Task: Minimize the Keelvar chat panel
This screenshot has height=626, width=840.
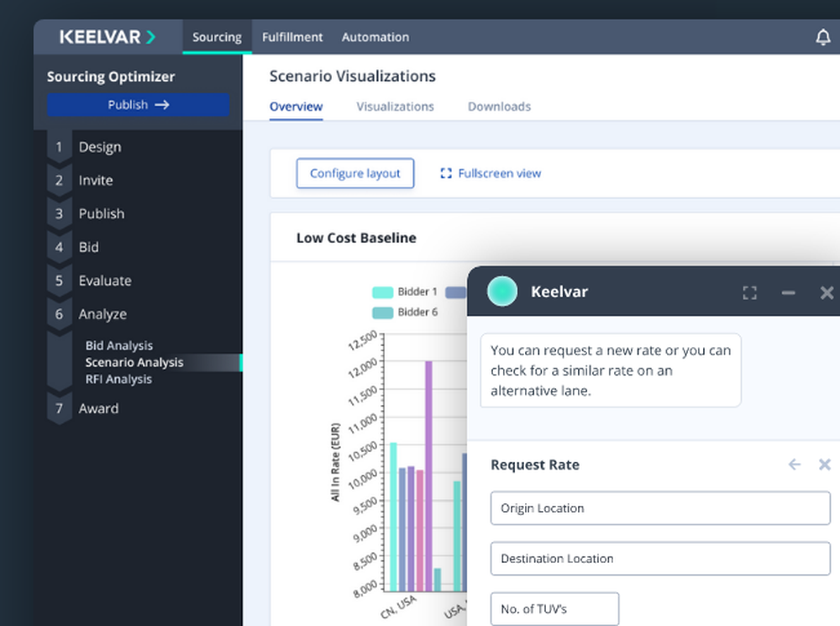Action: (788, 292)
